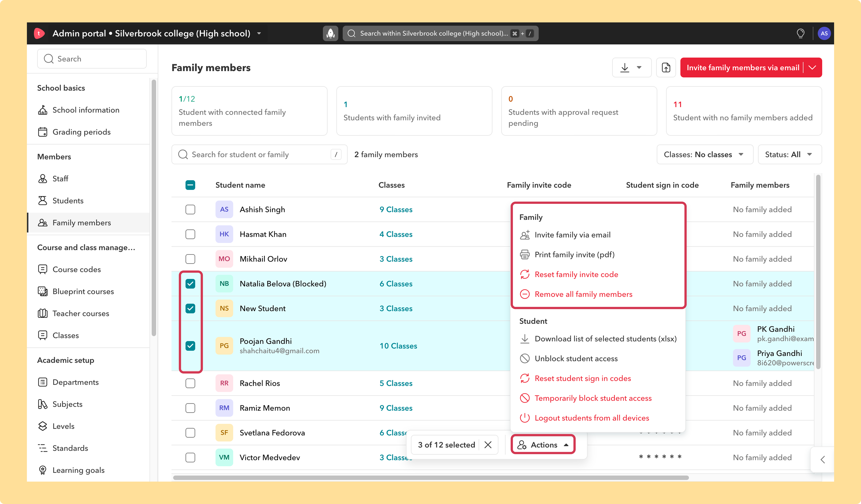Click the NS avatar for New Student

coord(224,308)
